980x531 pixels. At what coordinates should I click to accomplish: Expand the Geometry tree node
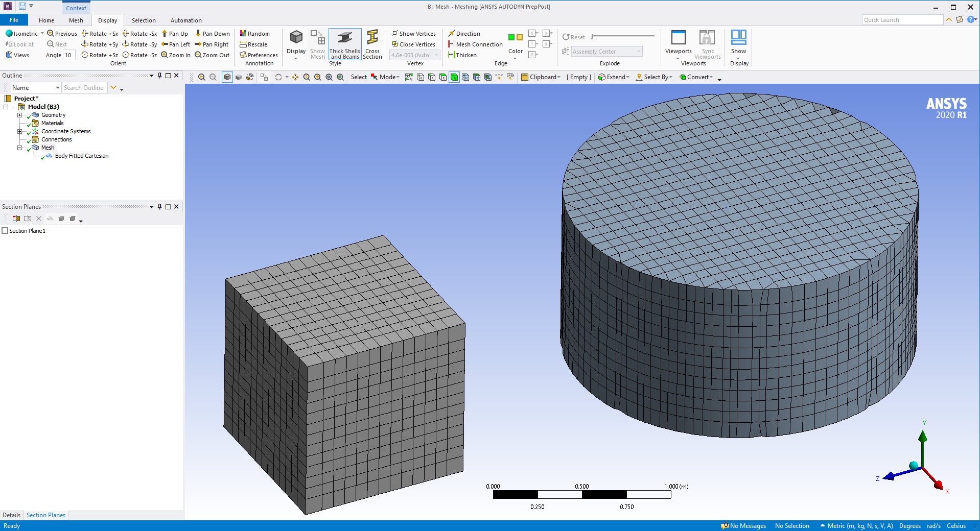19,115
